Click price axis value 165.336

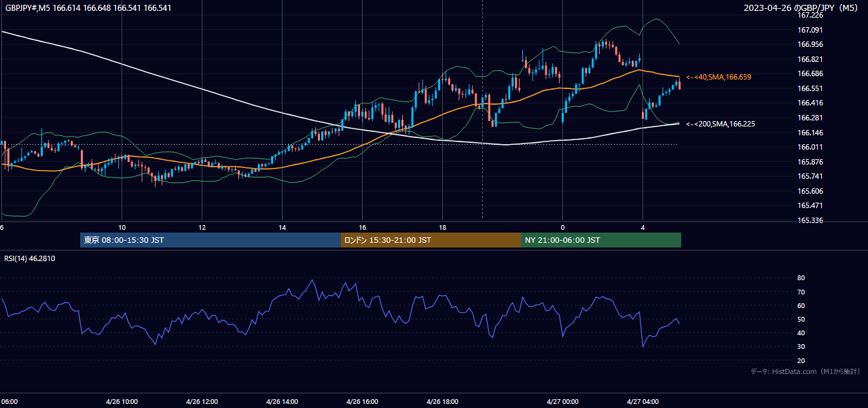coord(810,220)
